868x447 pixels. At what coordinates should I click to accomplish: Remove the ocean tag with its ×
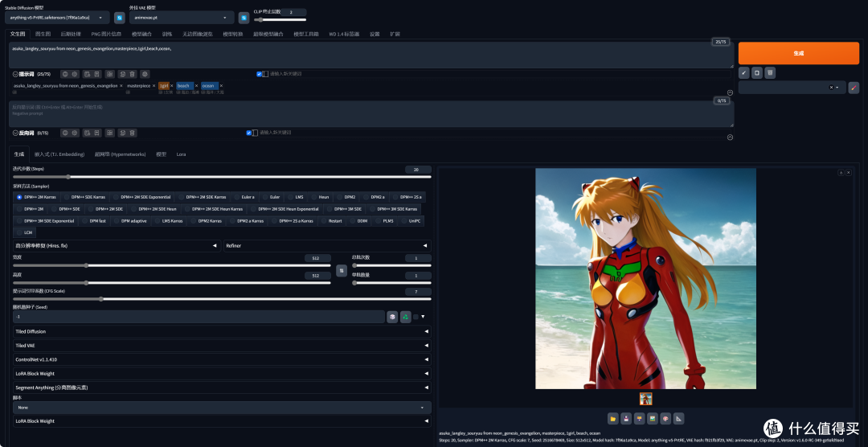[222, 86]
